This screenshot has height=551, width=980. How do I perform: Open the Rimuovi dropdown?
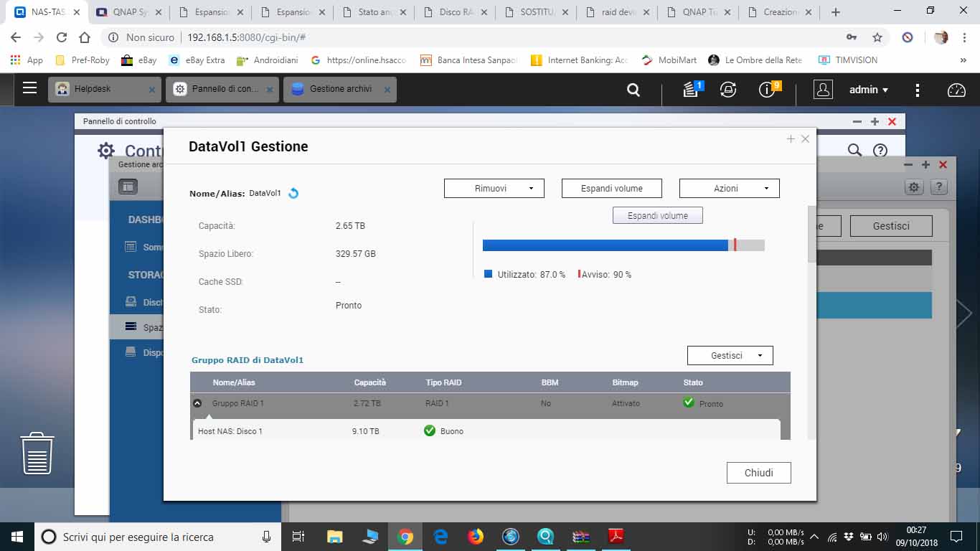494,188
